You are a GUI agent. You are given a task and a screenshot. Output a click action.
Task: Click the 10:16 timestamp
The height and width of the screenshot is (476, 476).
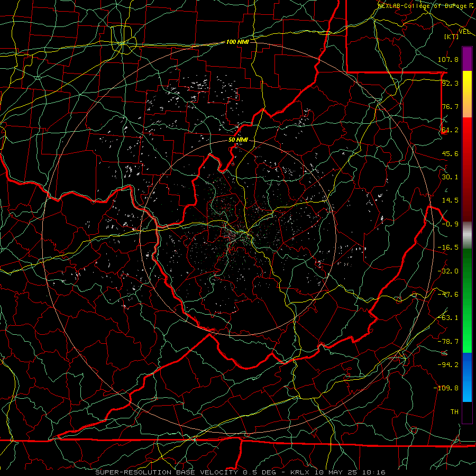pos(374,472)
